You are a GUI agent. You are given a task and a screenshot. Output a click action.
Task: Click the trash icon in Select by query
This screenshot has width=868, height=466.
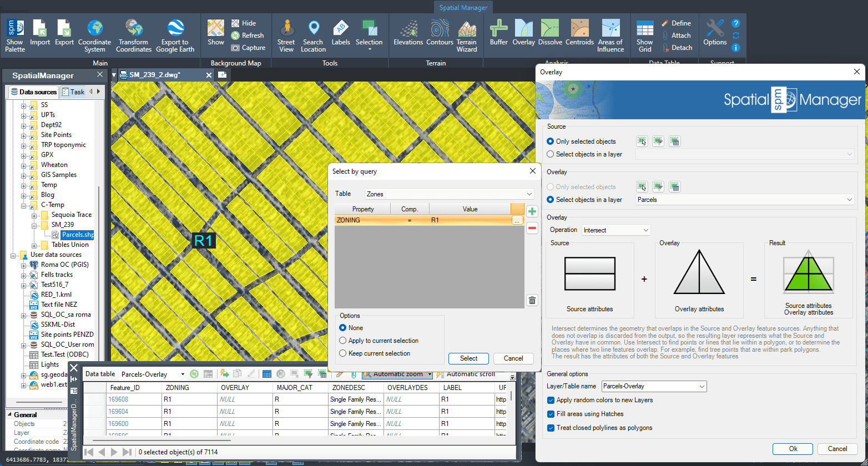coord(532,300)
